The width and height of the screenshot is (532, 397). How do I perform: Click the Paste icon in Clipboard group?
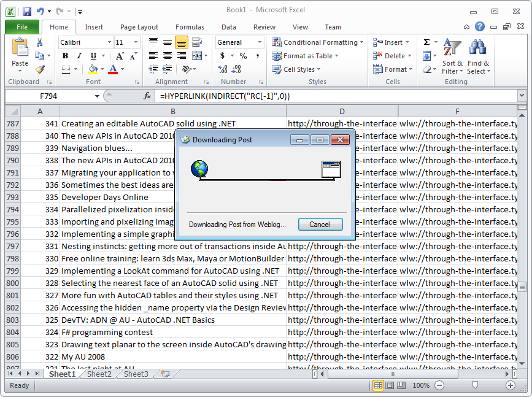pyautogui.click(x=20, y=48)
